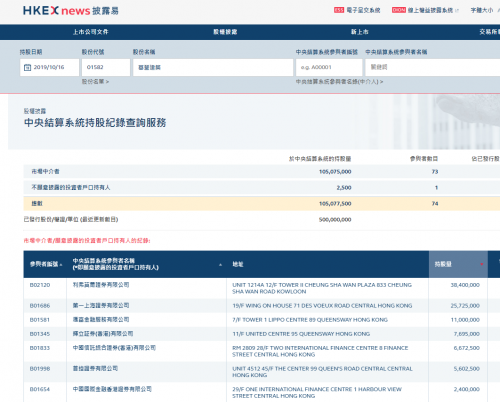Select participant ID B01345
The width and height of the screenshot is (500, 402).
(40, 334)
